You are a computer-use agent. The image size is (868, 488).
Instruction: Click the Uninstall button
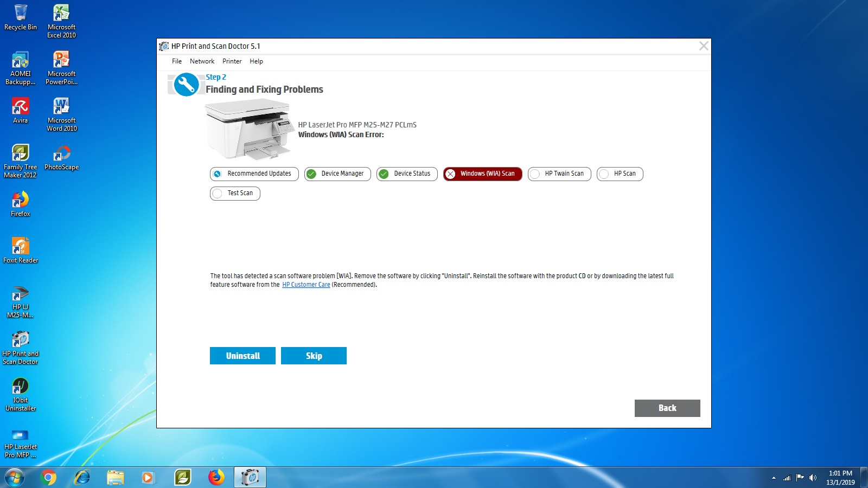tap(242, 356)
